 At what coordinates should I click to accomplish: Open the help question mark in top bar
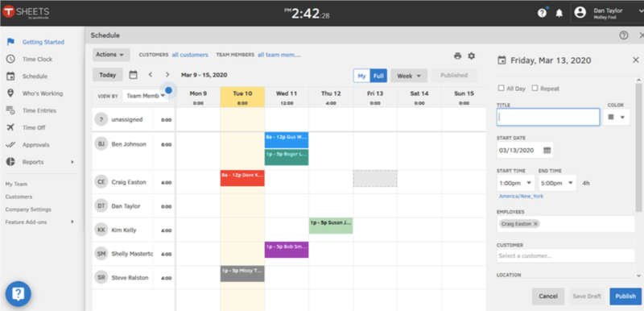pos(542,13)
